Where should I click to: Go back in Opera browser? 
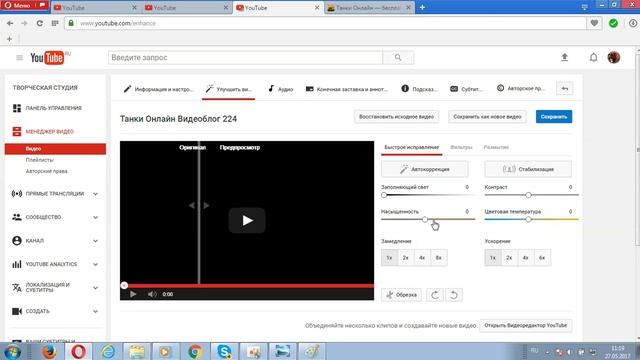coord(10,23)
